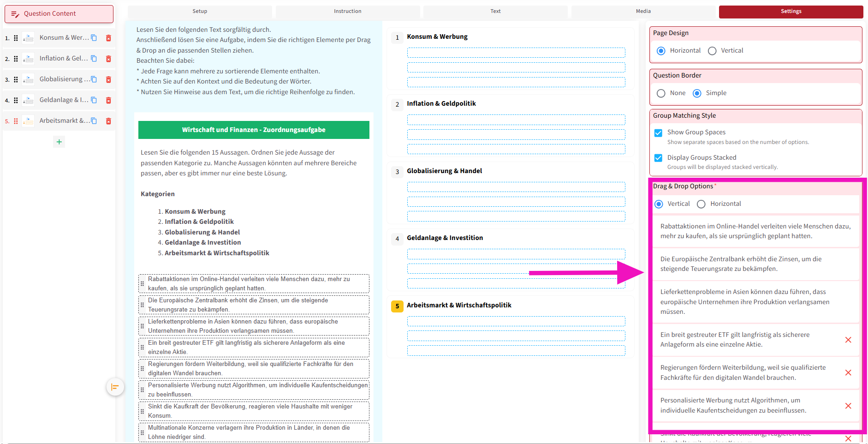The image size is (868, 444).
Task: Switch to the Media tab
Action: click(x=643, y=12)
